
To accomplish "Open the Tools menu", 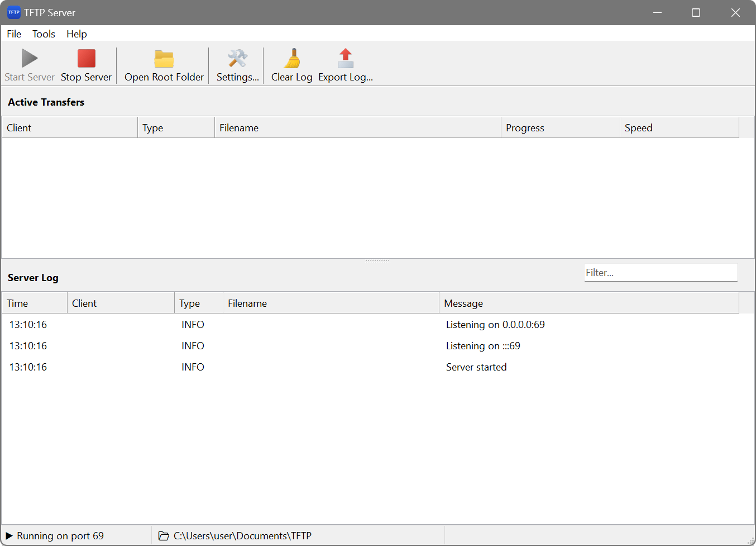I will 44,34.
